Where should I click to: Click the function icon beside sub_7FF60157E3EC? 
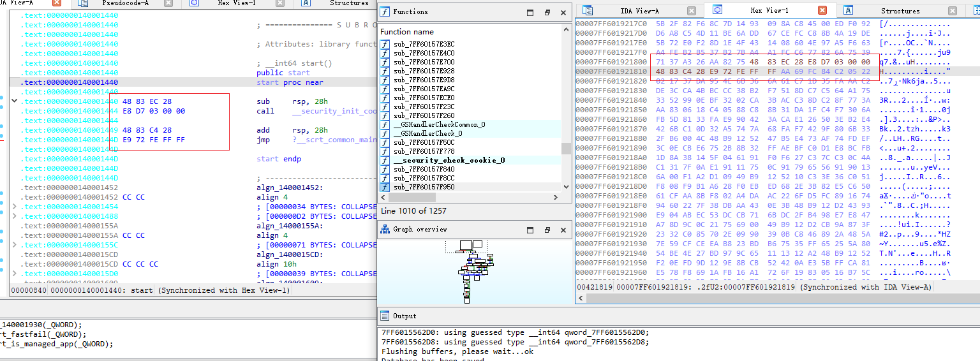coord(385,44)
